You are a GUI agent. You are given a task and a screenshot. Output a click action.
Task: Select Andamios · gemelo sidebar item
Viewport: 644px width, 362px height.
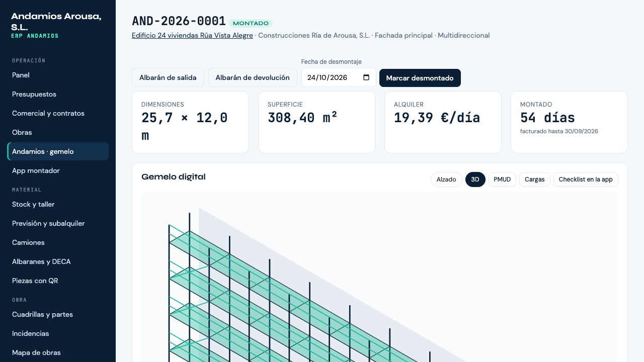click(x=58, y=151)
